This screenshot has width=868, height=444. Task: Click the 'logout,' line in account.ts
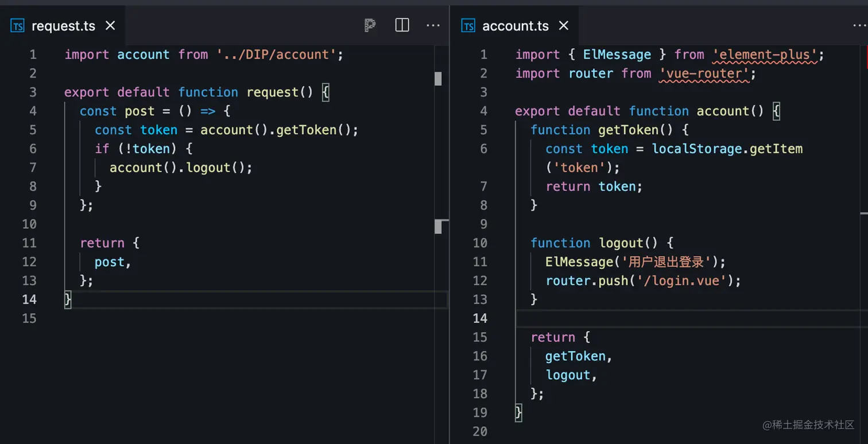click(571, 375)
